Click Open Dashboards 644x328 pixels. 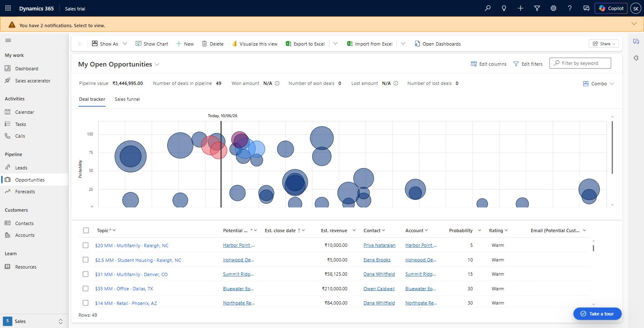click(437, 44)
